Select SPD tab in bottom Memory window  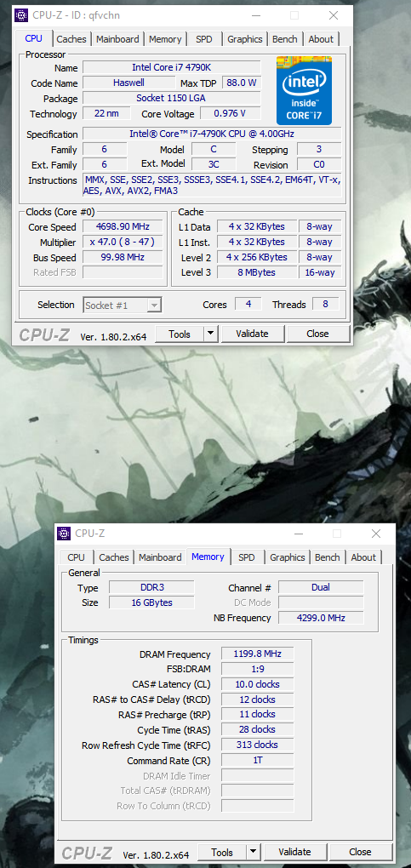click(247, 557)
